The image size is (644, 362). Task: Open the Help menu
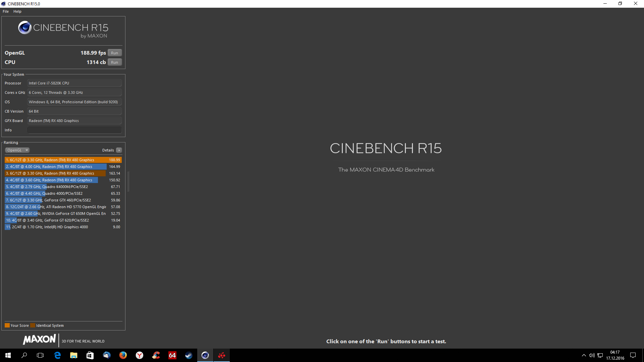(17, 11)
